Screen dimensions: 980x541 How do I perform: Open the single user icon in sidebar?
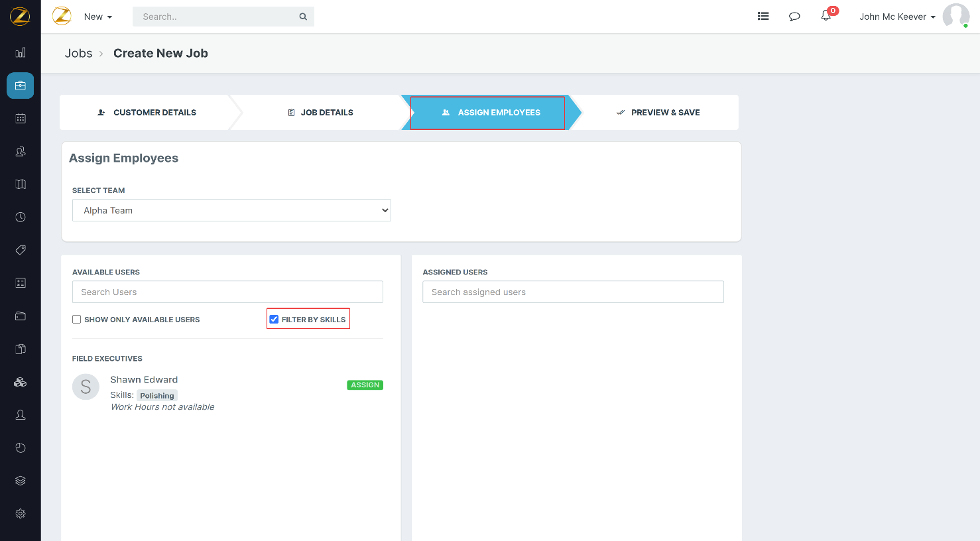coord(21,415)
